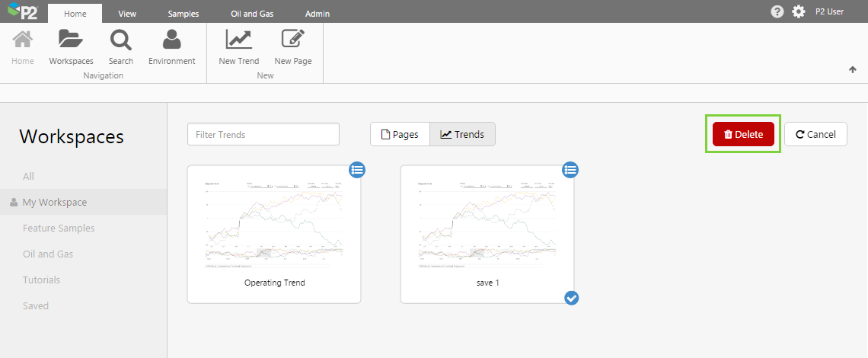The width and height of the screenshot is (868, 358).
Task: Open the help question mark icon
Action: click(x=777, y=11)
